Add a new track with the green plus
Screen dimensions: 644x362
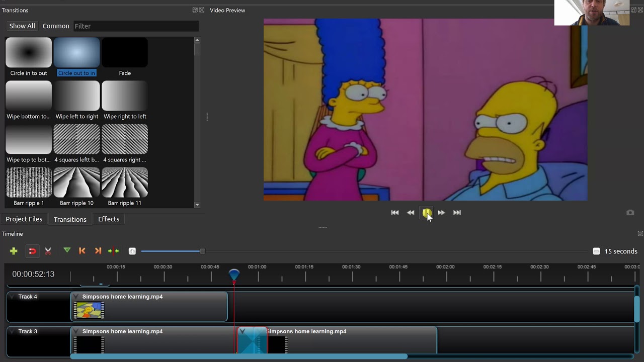pyautogui.click(x=14, y=251)
